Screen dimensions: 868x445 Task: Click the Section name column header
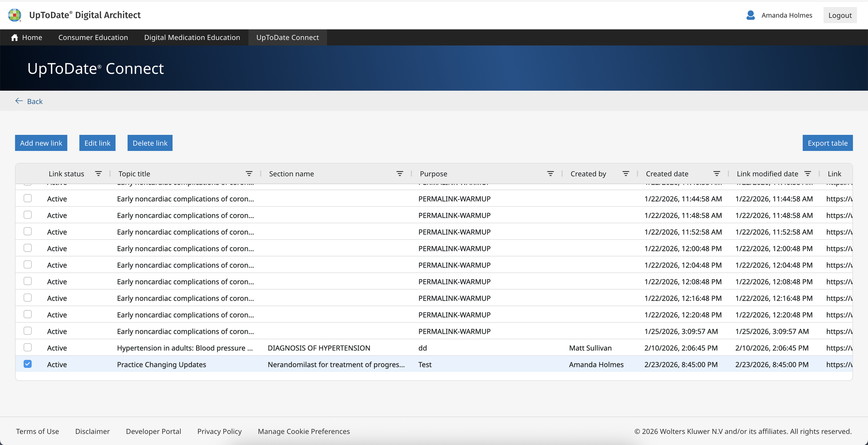tap(291, 174)
